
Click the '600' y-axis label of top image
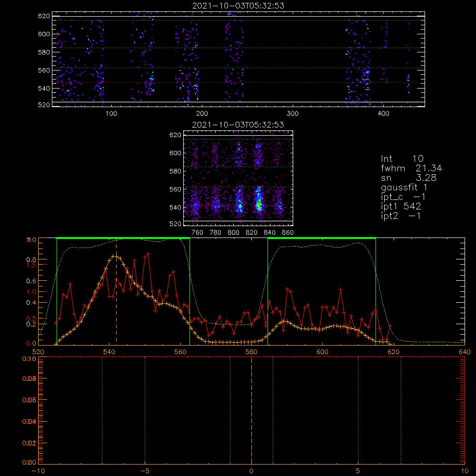[x=44, y=34]
